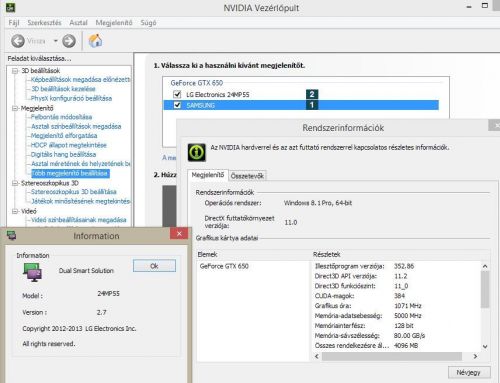Open Asztal méretének és helyzetének beállítása

click(80, 164)
